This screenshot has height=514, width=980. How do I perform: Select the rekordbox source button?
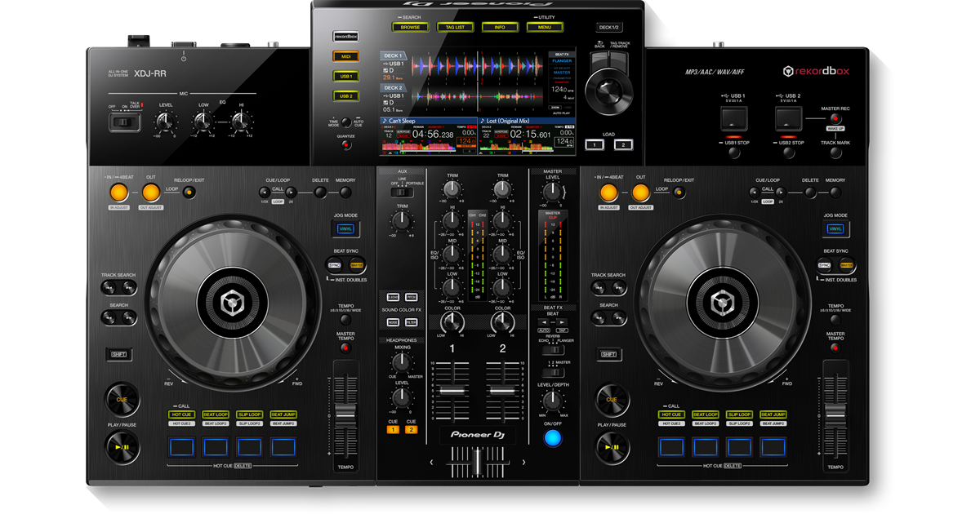pyautogui.click(x=346, y=37)
